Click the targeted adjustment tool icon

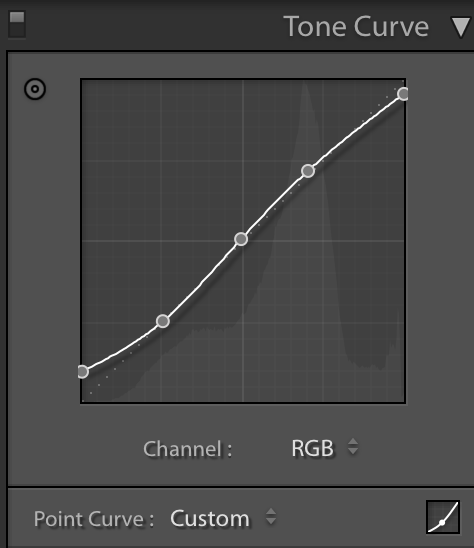coord(35,89)
